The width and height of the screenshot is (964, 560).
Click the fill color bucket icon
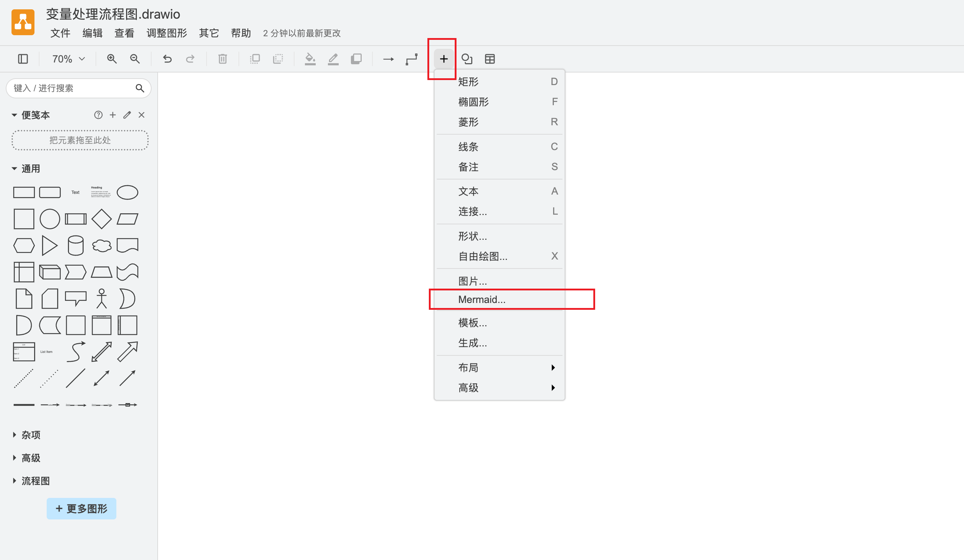click(x=310, y=59)
